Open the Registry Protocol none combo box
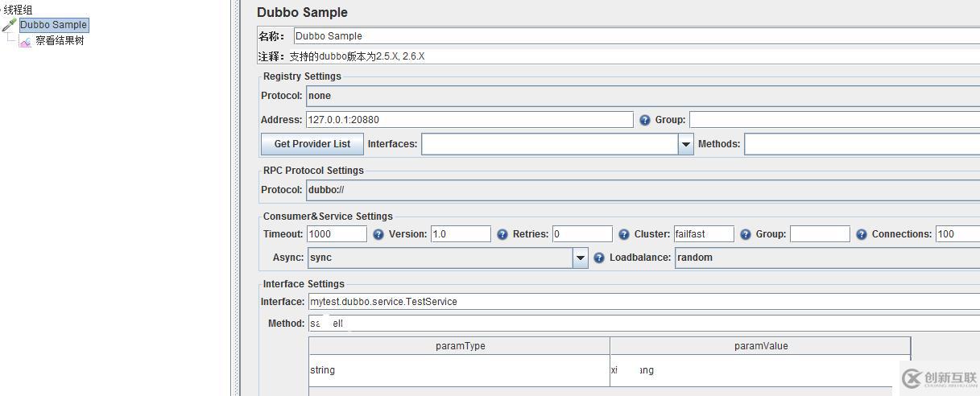The width and height of the screenshot is (980, 396). (x=643, y=96)
